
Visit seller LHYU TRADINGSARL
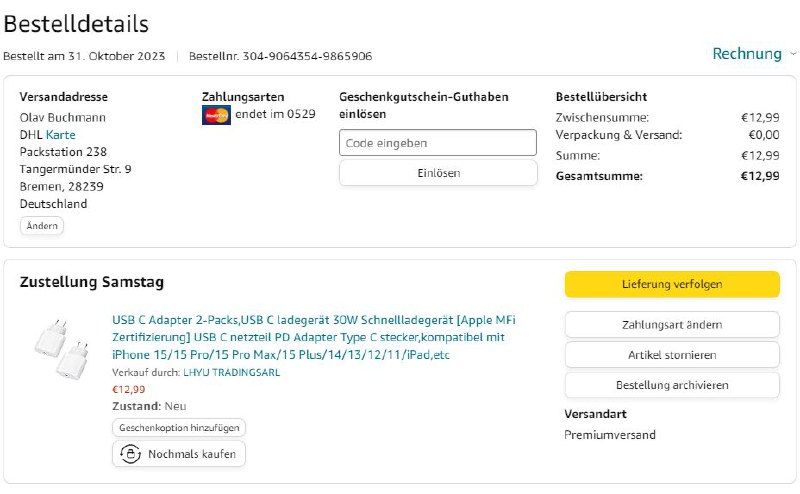[232, 372]
